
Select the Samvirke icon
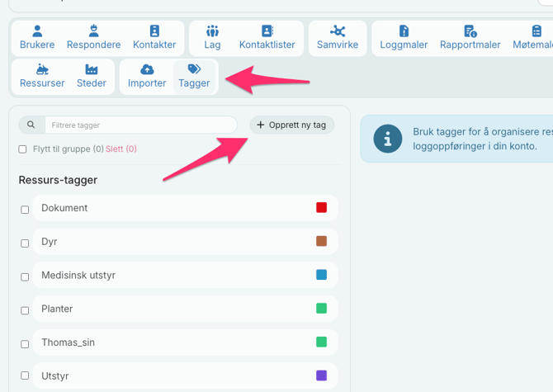338,32
